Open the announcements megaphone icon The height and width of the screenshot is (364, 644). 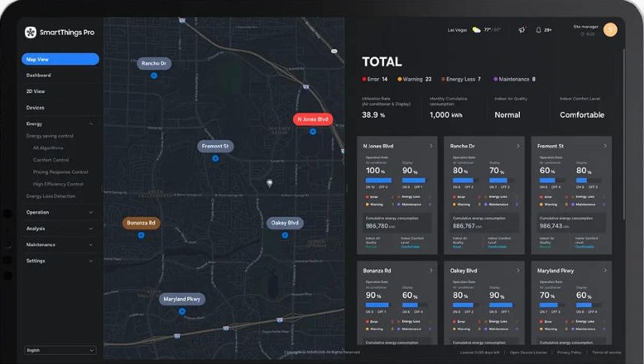click(x=522, y=30)
